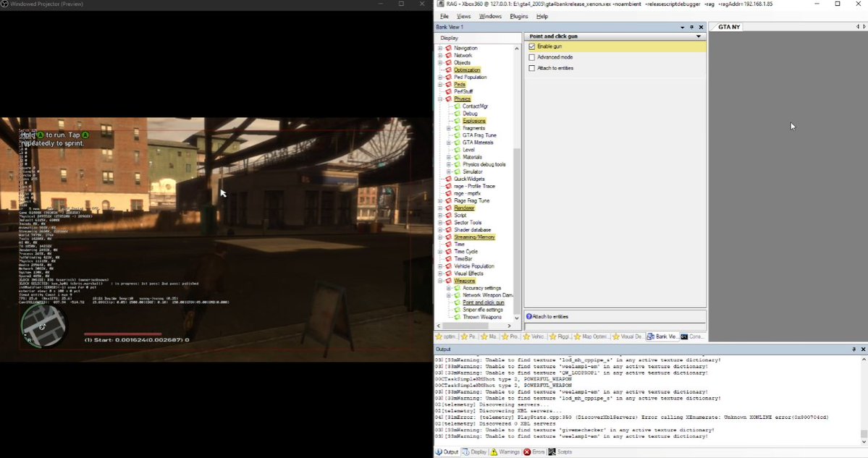Select the Riggi favorite tab
Image resolution: width=868 pixels, height=458 pixels.
560,336
